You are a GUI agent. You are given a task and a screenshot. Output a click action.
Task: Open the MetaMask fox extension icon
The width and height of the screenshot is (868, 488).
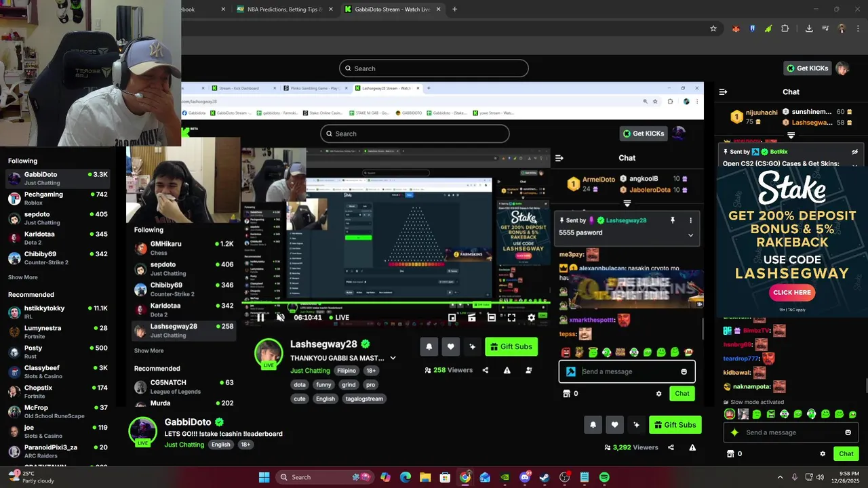(736, 28)
